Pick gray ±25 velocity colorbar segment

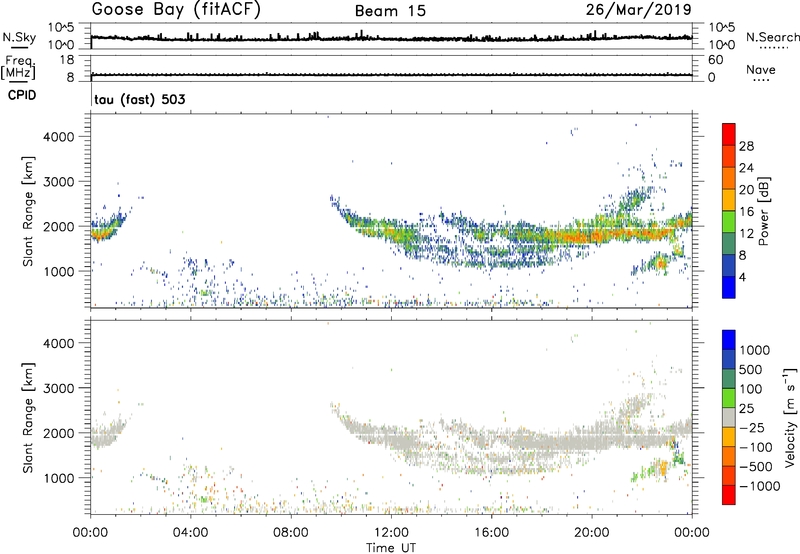729,417
